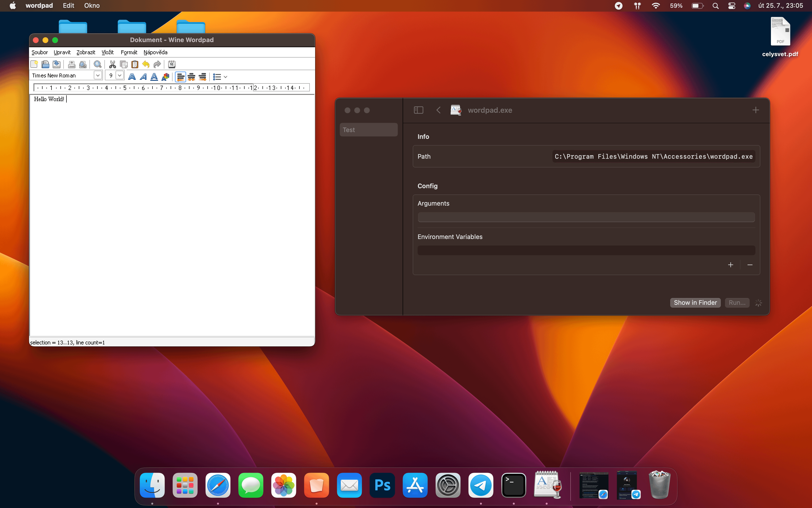Align text left
This screenshot has width=812, height=508.
181,77
